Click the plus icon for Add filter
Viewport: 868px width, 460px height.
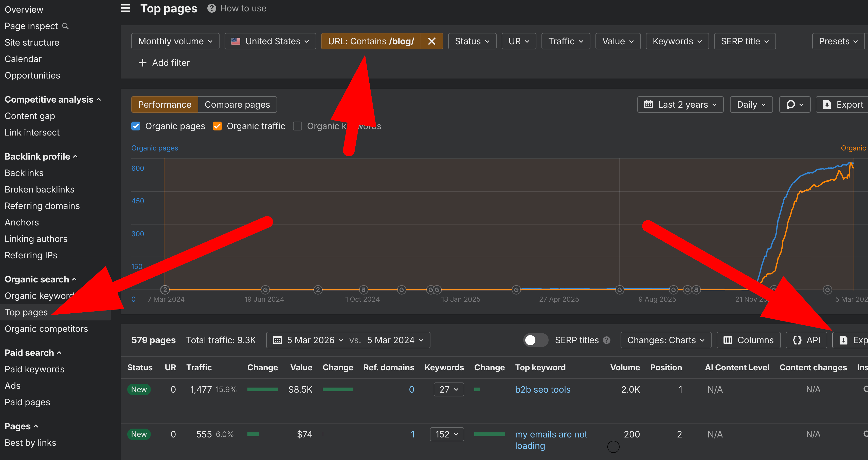(142, 63)
